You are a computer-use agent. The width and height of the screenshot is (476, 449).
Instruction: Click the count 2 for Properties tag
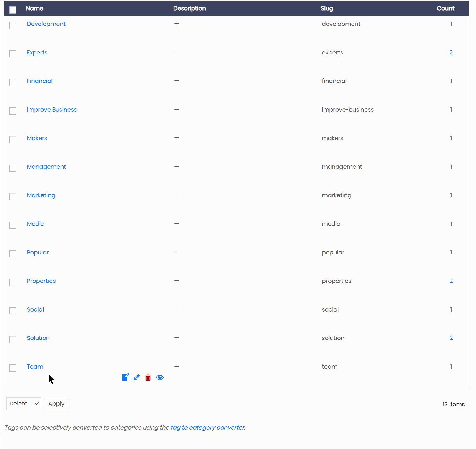(x=451, y=281)
